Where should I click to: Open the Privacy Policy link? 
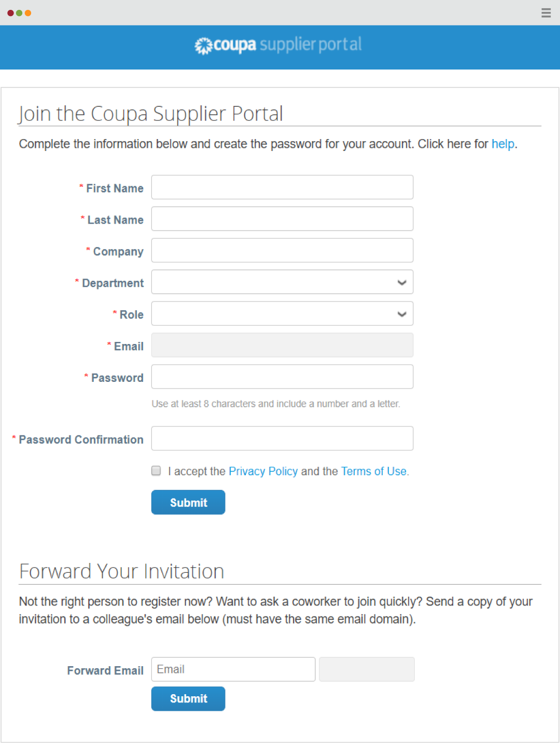(263, 471)
